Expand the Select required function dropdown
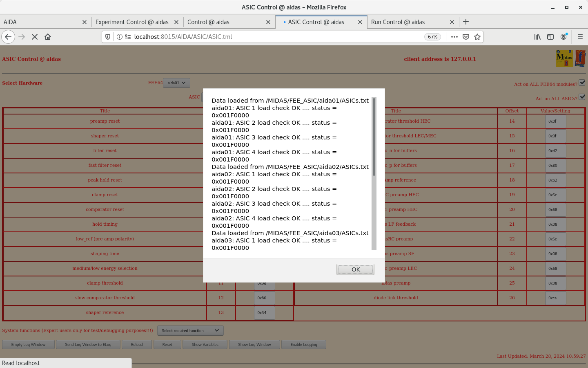This screenshot has height=368, width=588. click(x=190, y=330)
